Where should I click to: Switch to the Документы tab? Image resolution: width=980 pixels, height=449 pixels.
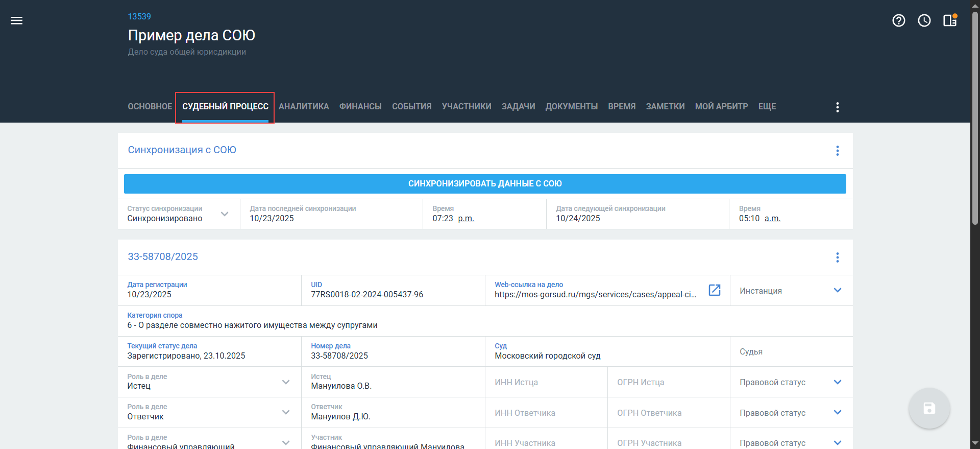click(571, 107)
